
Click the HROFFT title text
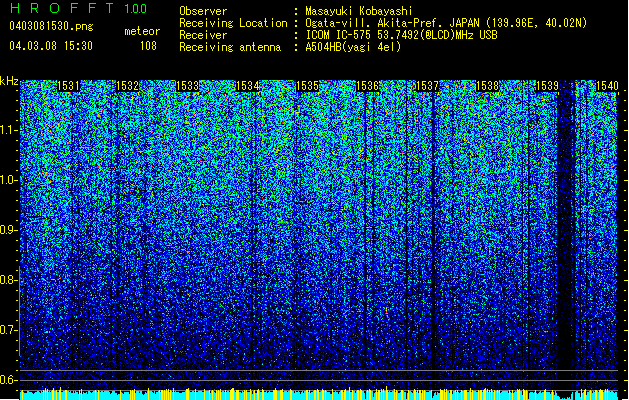[62, 8]
